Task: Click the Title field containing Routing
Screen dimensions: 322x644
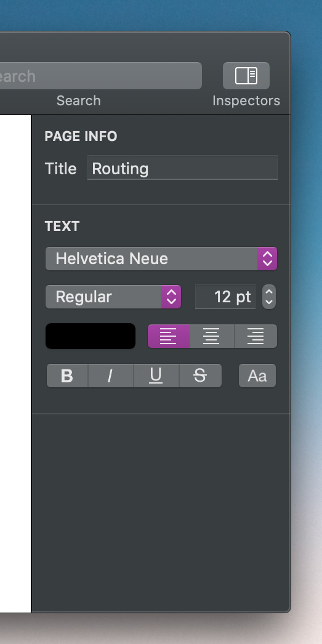Action: click(x=182, y=167)
